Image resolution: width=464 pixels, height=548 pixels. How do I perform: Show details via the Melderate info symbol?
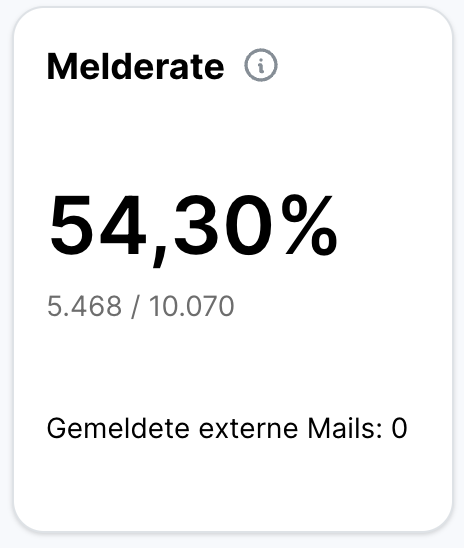click(x=261, y=65)
